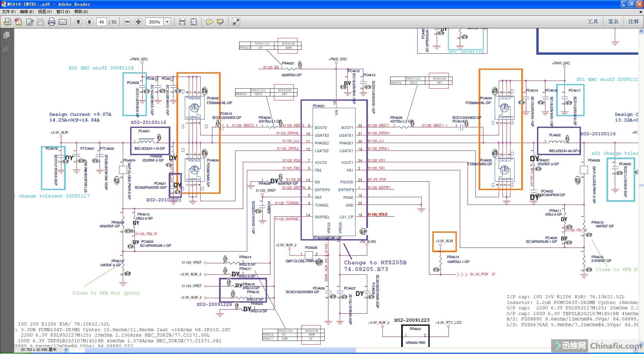644x354 pixels.
Task: Click the highlight text icon
Action: click(220, 22)
